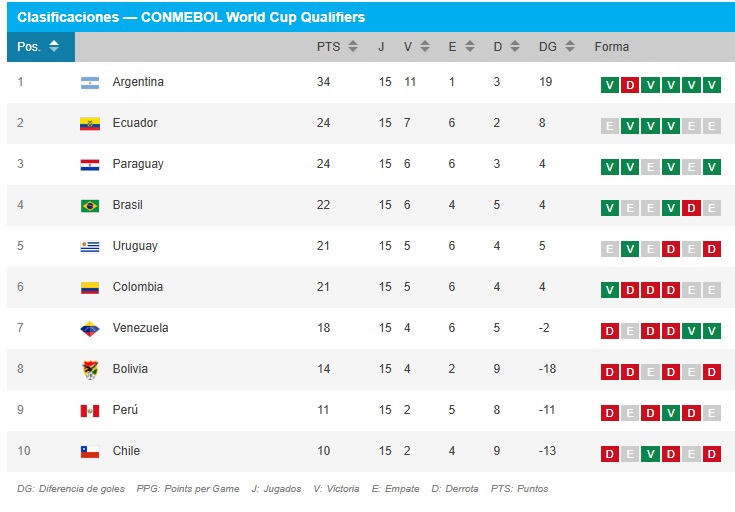The image size is (735, 512).
Task: Open the Colombia team link
Action: (138, 287)
